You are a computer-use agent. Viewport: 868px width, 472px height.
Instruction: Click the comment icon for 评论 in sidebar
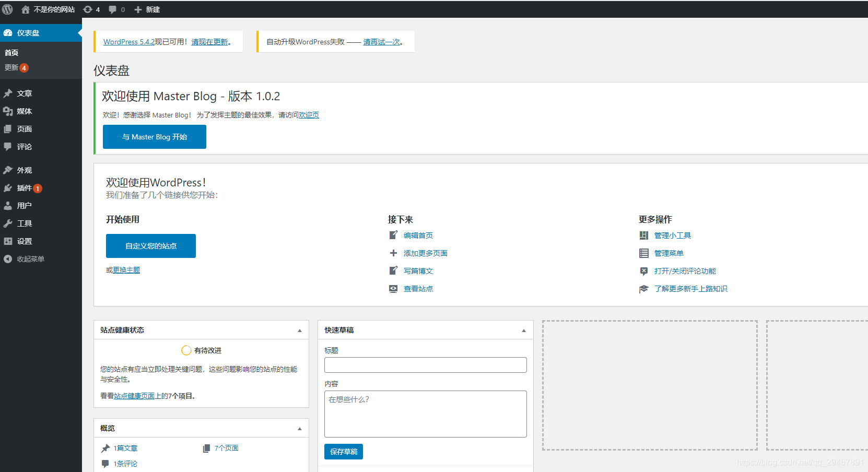pyautogui.click(x=8, y=147)
